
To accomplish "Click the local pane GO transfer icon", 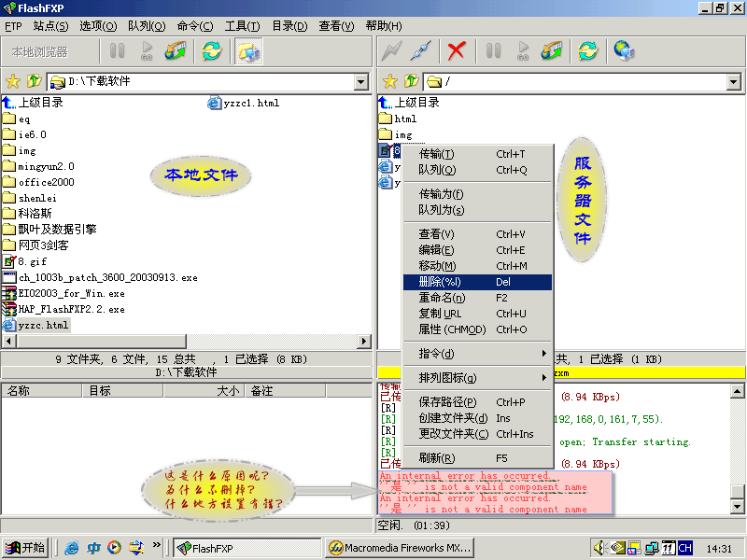I will [147, 50].
